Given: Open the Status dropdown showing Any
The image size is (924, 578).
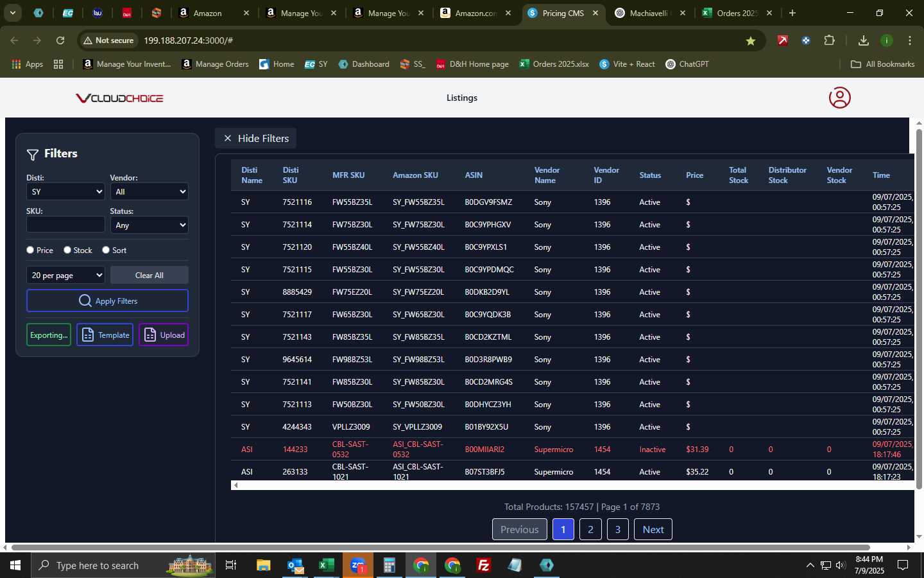Looking at the screenshot, I should [149, 225].
